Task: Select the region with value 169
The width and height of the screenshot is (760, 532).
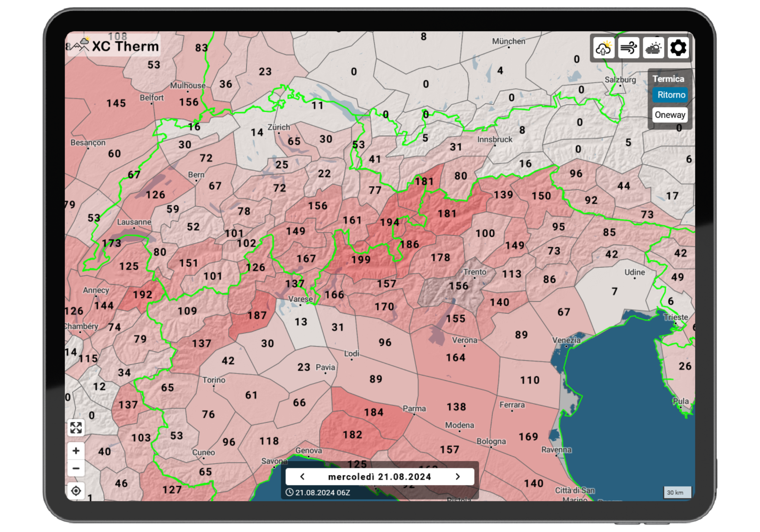Action: [528, 437]
